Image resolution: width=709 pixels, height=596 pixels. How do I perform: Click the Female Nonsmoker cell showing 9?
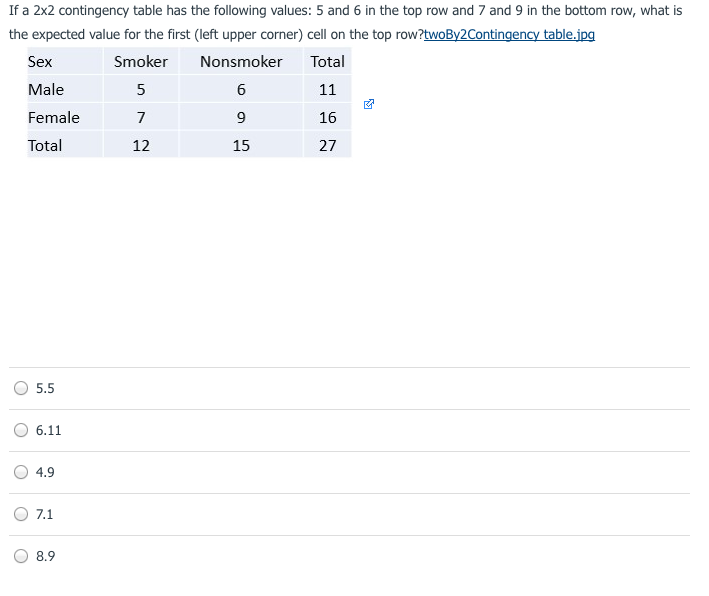(x=241, y=117)
